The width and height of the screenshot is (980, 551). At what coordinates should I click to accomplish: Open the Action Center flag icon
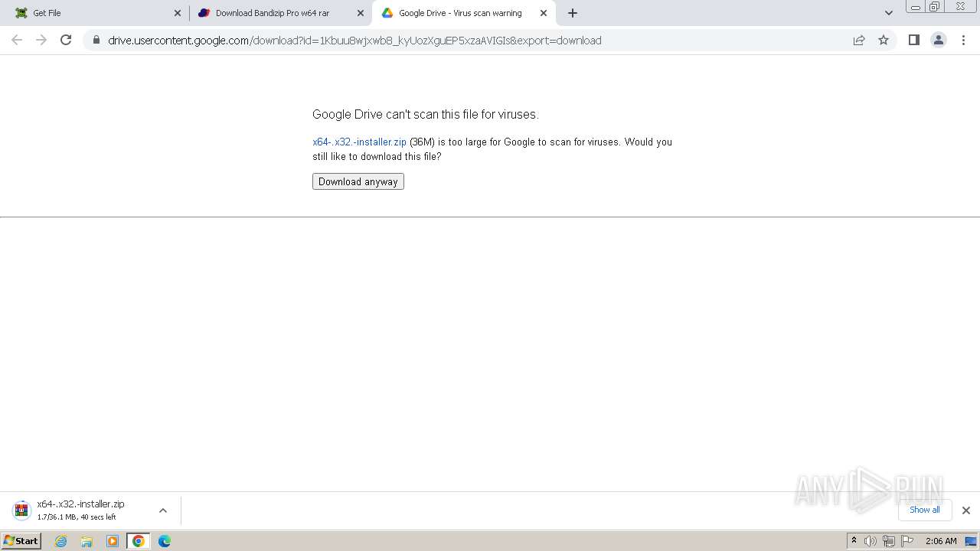[907, 541]
